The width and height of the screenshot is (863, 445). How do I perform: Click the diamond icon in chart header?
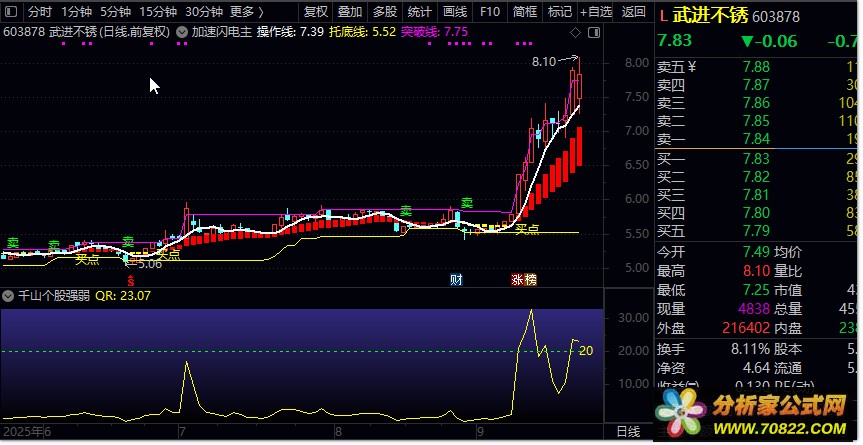pos(575,32)
